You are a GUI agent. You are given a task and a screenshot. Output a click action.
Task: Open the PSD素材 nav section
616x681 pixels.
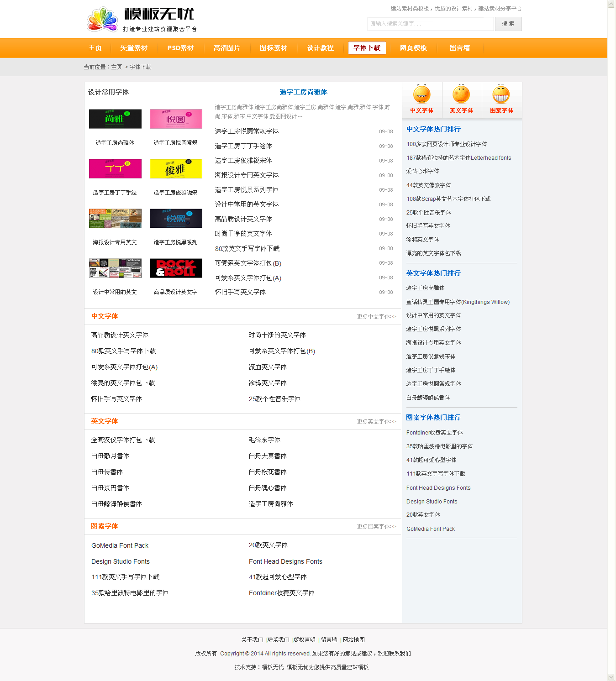tap(180, 48)
